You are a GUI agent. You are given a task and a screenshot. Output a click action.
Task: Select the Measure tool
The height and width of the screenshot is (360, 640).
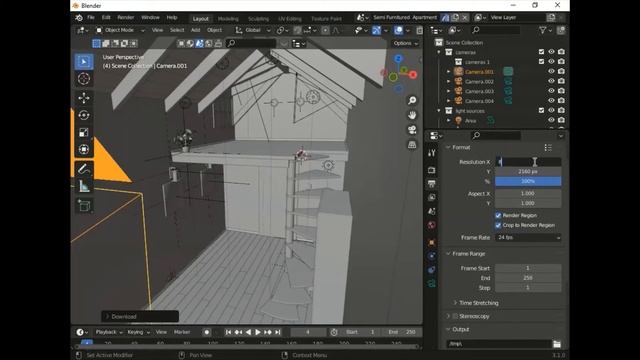(84, 186)
